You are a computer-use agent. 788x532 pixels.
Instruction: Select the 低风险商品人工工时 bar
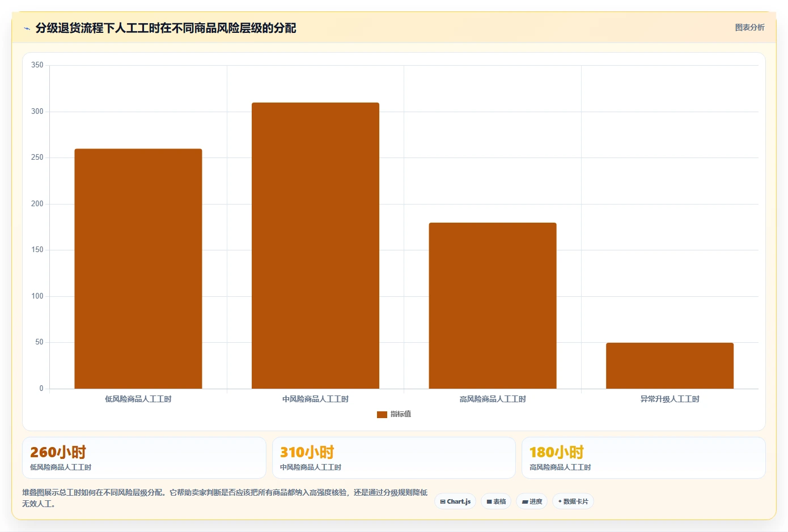click(x=138, y=269)
